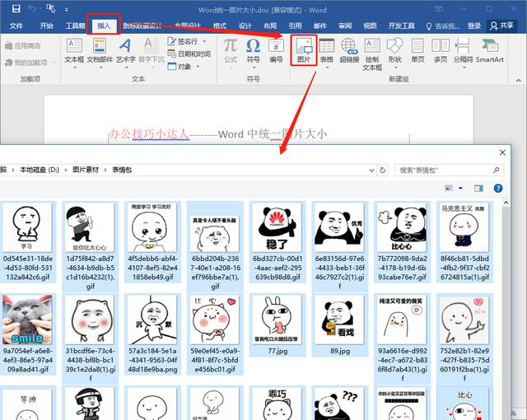The width and height of the screenshot is (527, 420).
Task: Click 本地磁盘 (D:) in breadcrumb path
Action: (40, 170)
